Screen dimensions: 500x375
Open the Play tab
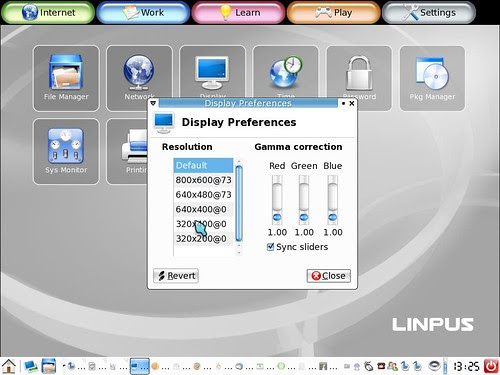tap(334, 12)
